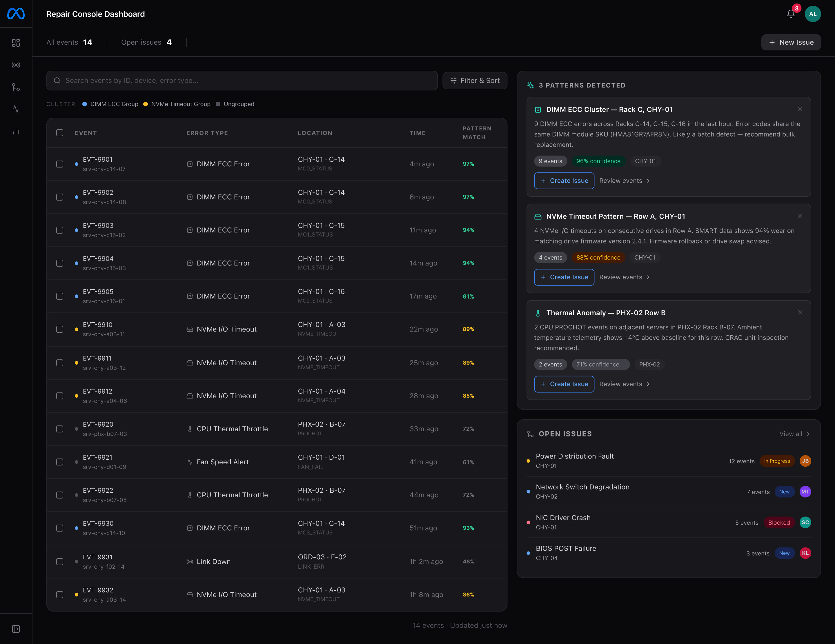Image resolution: width=835 pixels, height=644 pixels.
Task: Click the chip icon on DIMM ECC Cluster card
Action: 538,110
